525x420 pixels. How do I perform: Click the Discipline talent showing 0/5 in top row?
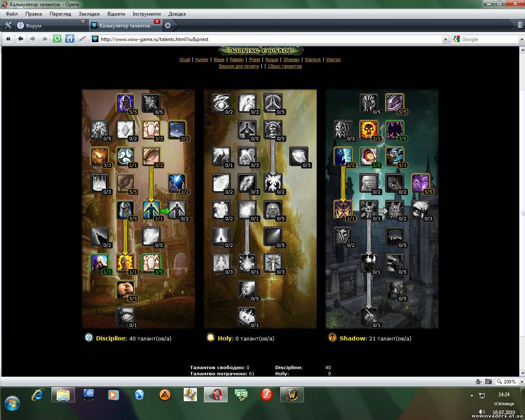(151, 103)
